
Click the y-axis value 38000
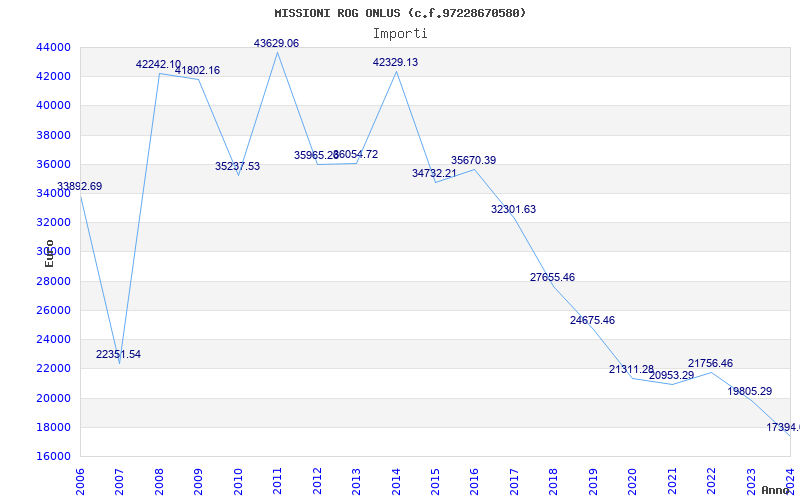point(53,135)
